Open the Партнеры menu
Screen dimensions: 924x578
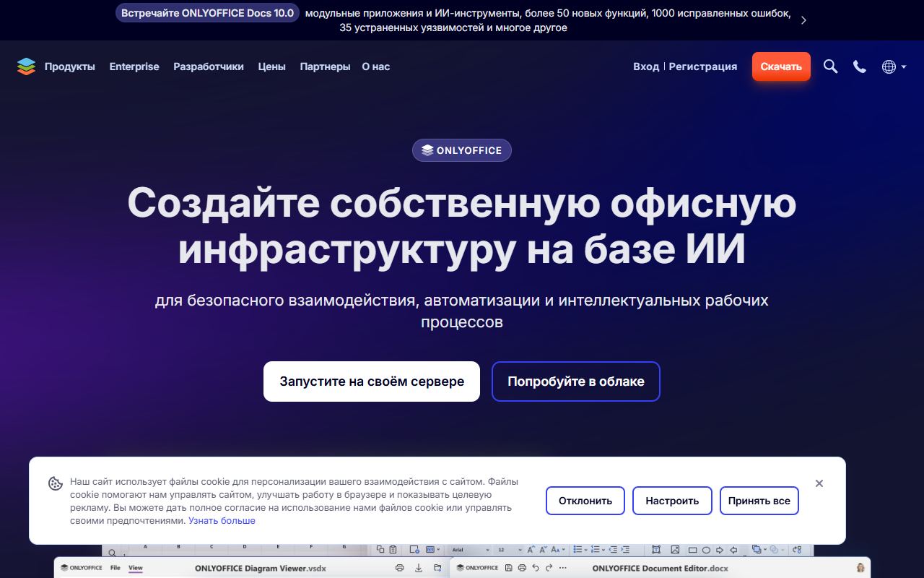coord(325,66)
